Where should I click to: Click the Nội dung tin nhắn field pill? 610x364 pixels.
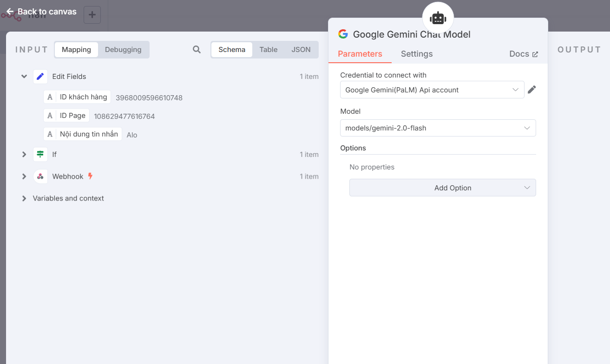pyautogui.click(x=83, y=134)
